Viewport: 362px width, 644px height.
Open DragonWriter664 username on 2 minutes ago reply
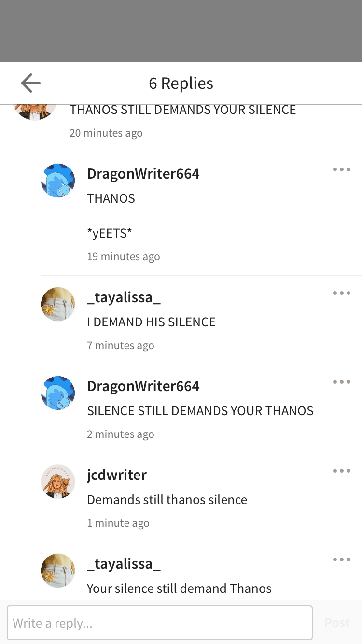143,386
